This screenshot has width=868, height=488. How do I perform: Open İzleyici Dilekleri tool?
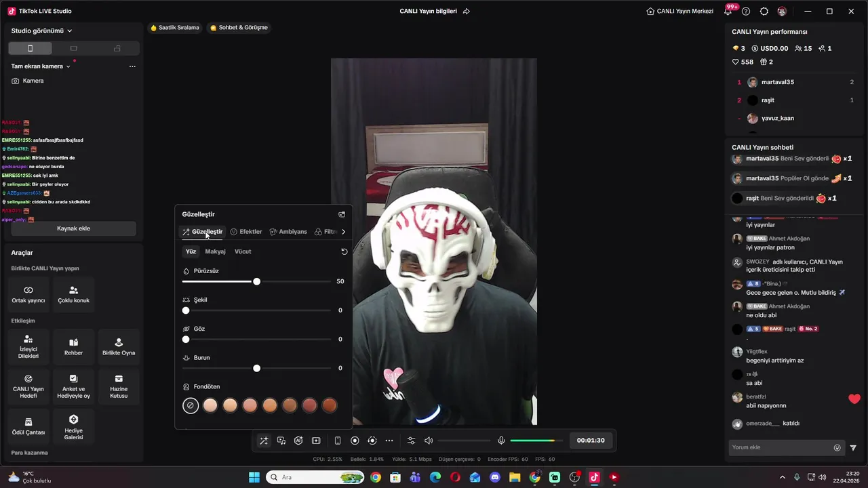[28, 347]
